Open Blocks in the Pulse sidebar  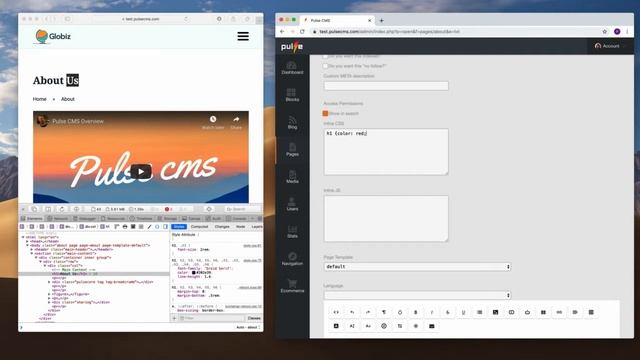tap(292, 95)
